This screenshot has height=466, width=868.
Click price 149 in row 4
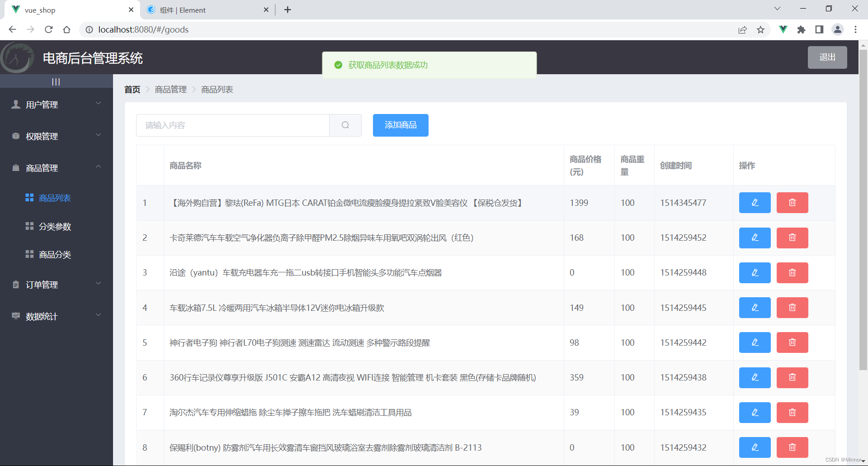pos(576,308)
